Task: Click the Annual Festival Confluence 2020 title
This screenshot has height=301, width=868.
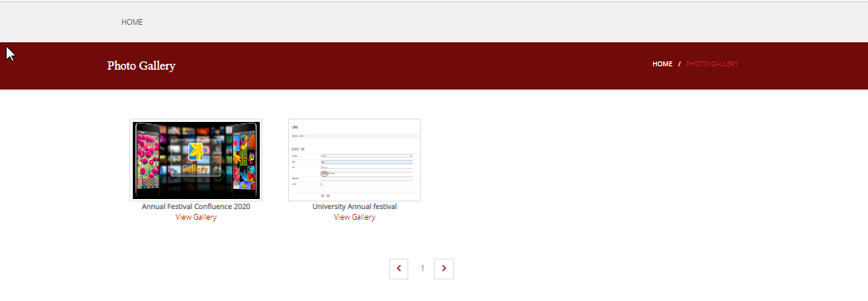Action: [x=196, y=206]
